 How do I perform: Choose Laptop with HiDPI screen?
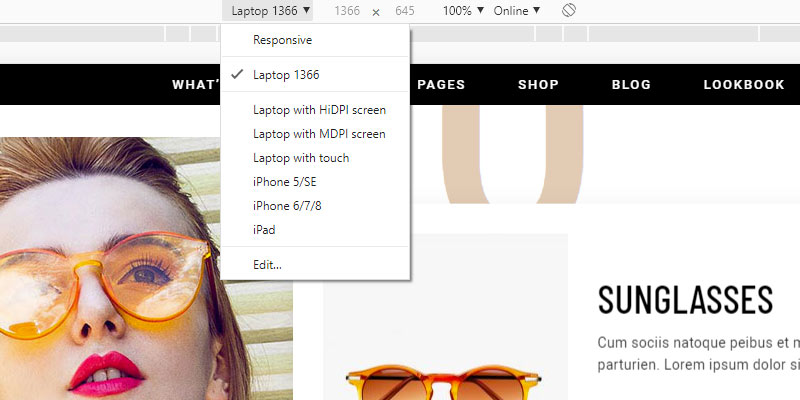tap(315, 110)
